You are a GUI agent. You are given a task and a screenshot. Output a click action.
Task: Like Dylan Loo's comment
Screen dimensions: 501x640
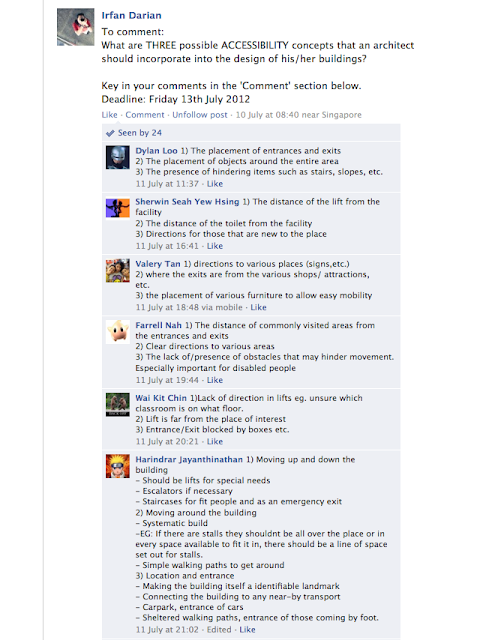215,184
